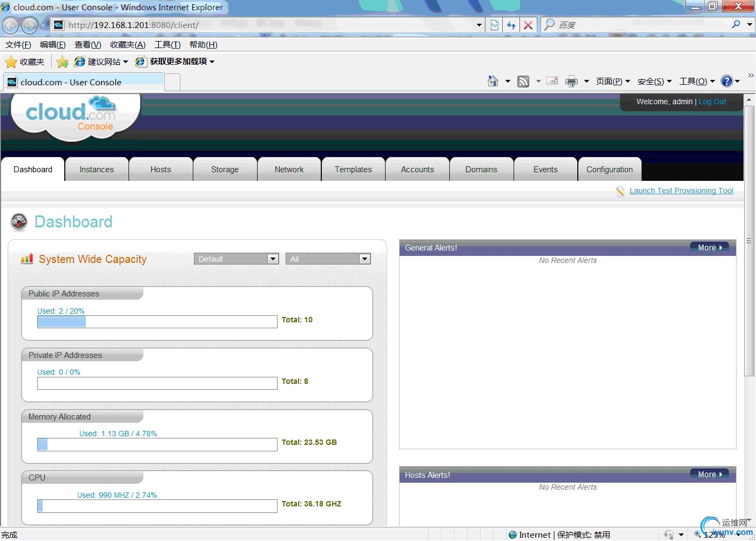The height and width of the screenshot is (541, 756).
Task: Click the Public IP Addresses usage bar
Action: tap(157, 322)
